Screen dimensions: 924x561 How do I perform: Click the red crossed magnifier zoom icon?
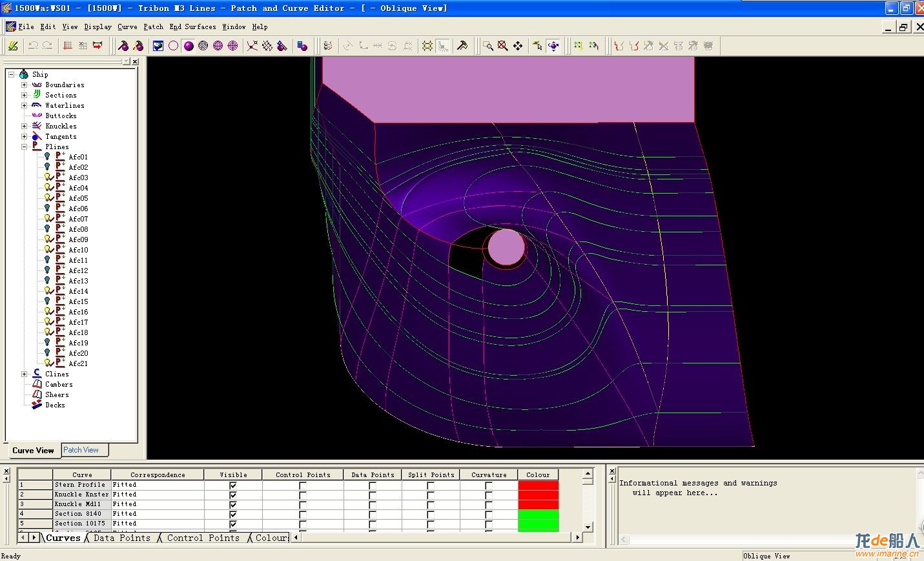pyautogui.click(x=503, y=46)
